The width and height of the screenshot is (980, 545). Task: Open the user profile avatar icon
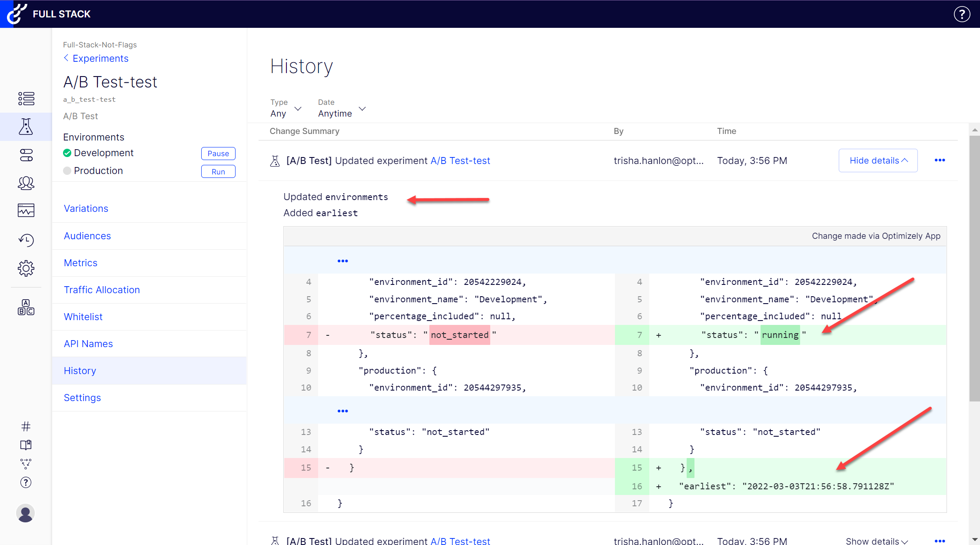[26, 513]
